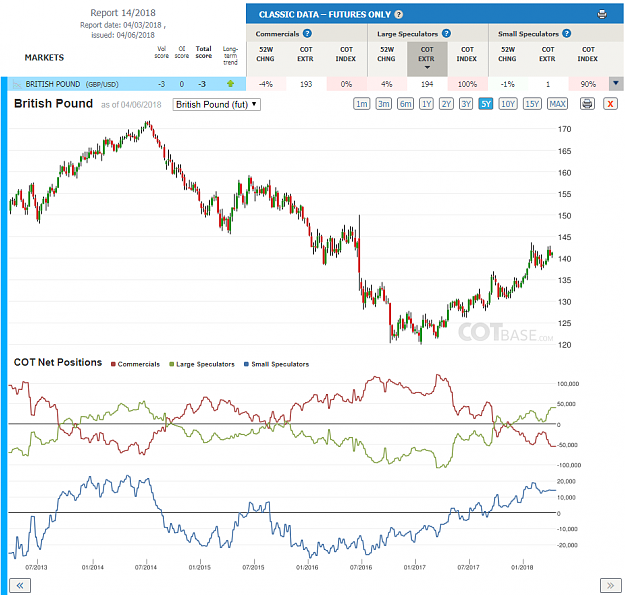
Task: Click the green long-term trend arrow
Action: coord(230,84)
